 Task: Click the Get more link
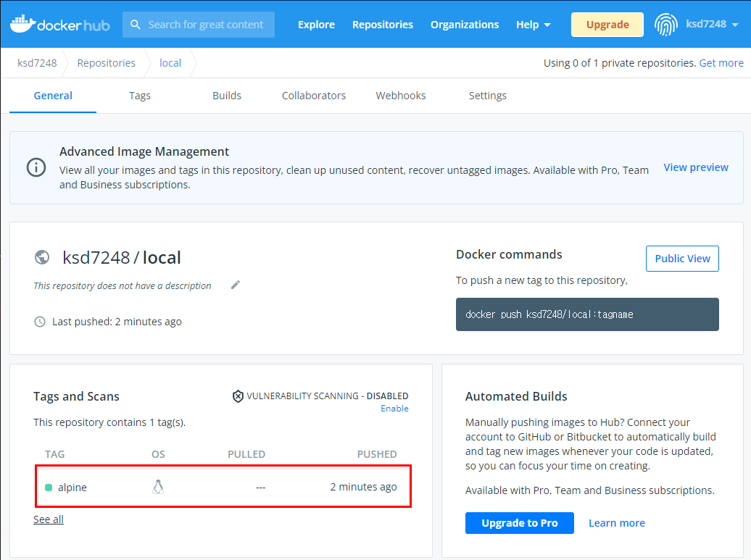(x=721, y=63)
